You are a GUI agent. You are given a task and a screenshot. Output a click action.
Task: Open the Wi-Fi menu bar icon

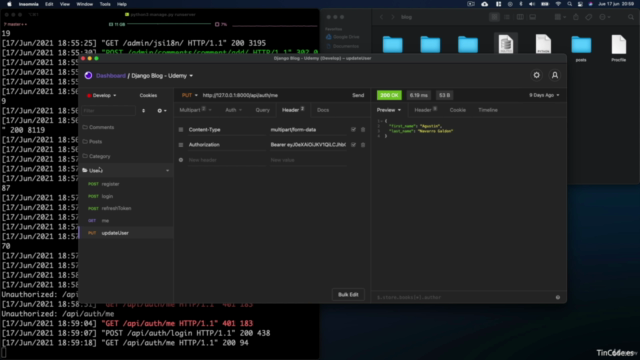point(558,4)
